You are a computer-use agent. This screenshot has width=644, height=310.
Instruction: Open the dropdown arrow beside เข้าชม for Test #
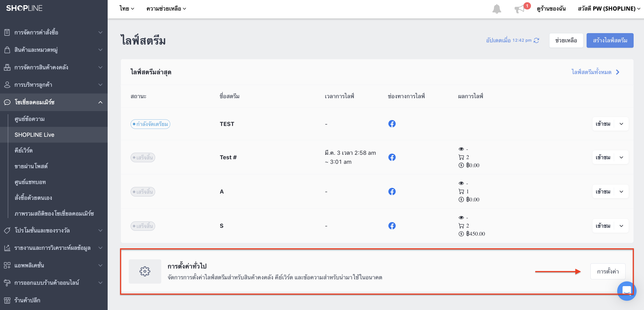click(x=621, y=157)
